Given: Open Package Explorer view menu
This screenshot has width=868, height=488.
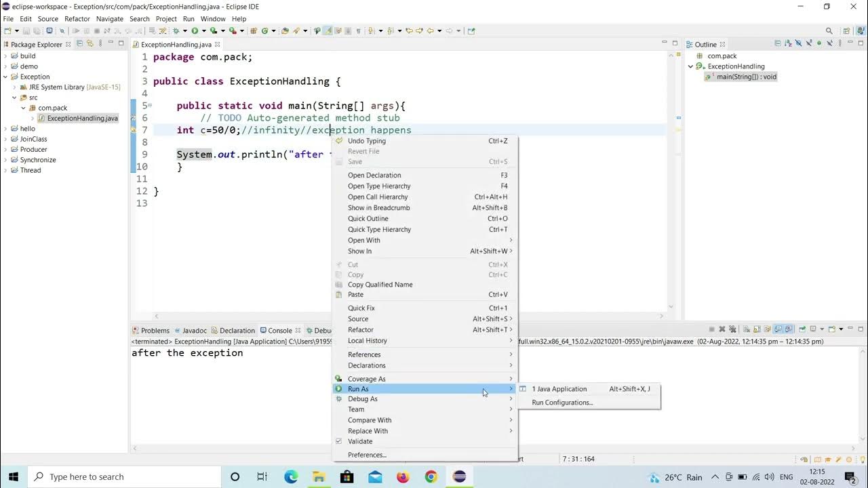Looking at the screenshot, I should (100, 43).
